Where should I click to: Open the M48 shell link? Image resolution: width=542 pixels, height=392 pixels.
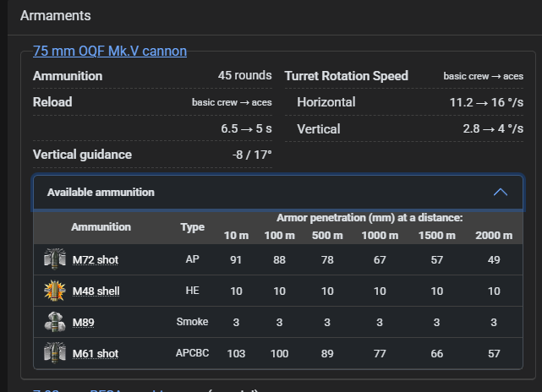(x=96, y=291)
